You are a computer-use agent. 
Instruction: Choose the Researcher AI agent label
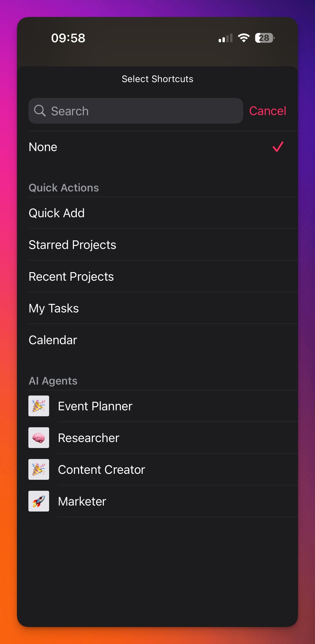(89, 438)
